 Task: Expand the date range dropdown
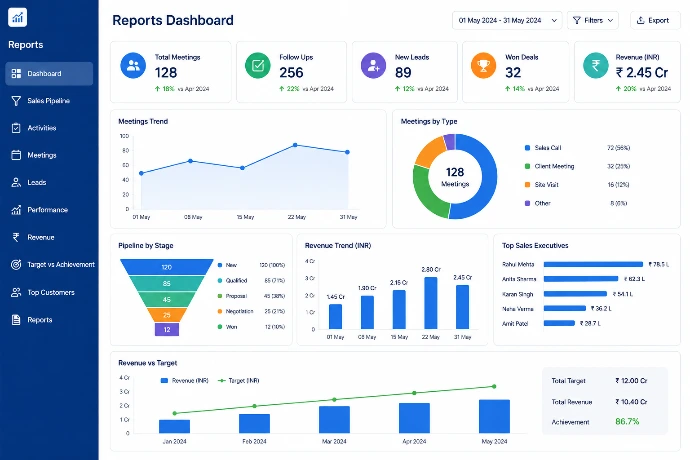pos(507,20)
